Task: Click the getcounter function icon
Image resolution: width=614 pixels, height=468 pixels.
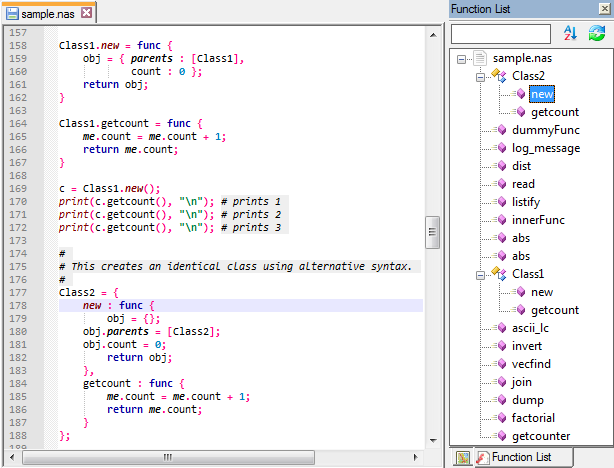Action: click(502, 436)
